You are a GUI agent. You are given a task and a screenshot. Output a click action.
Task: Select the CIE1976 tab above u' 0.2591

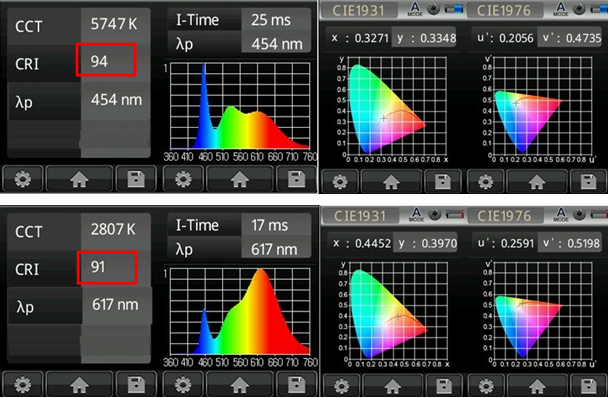504,216
